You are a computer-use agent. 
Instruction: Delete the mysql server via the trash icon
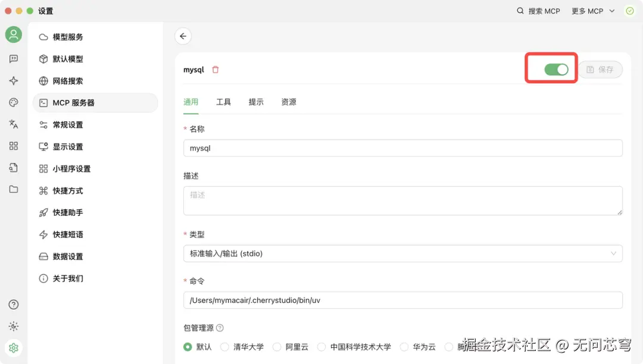tap(215, 70)
